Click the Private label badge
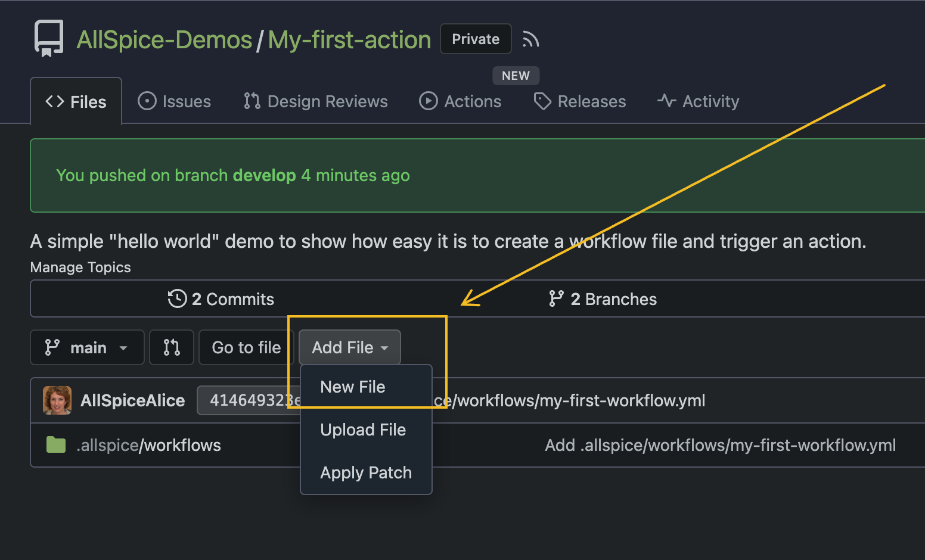This screenshot has height=560, width=925. pyautogui.click(x=476, y=39)
